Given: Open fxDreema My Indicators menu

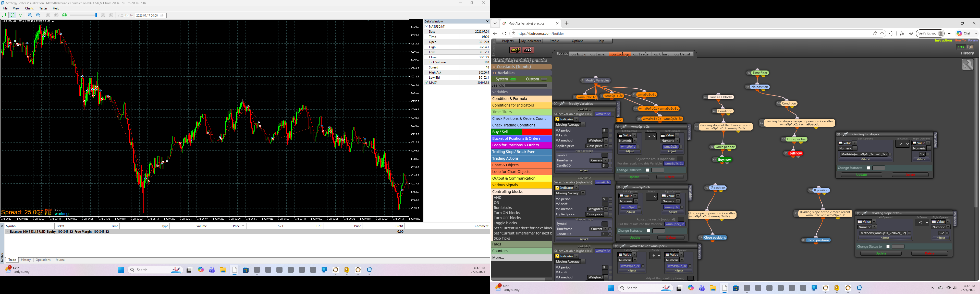Looking at the screenshot, I should point(531,41).
